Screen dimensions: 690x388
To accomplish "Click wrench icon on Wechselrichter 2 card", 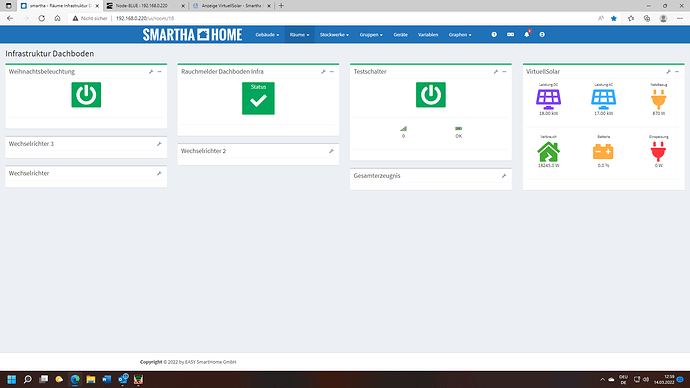I will point(331,151).
